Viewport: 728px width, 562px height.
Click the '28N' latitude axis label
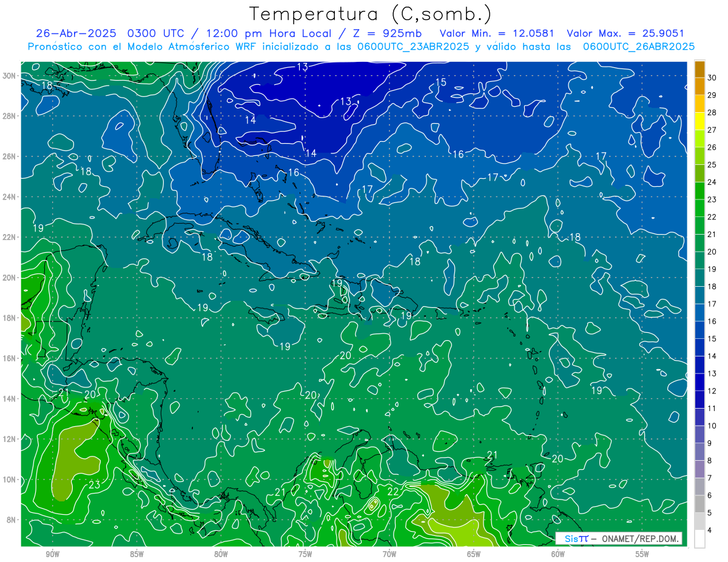[x=9, y=116]
